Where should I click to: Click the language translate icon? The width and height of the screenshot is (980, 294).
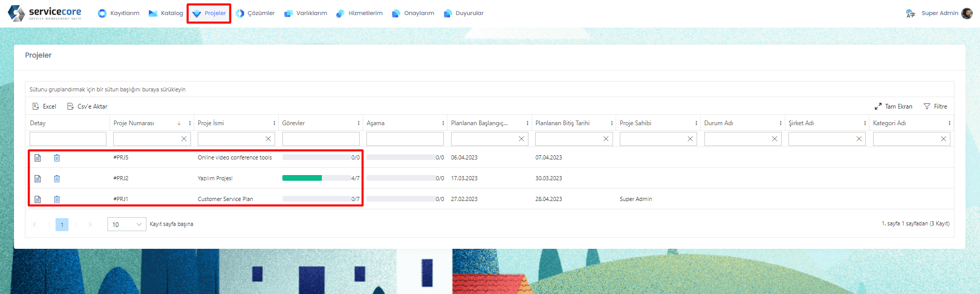click(x=910, y=14)
